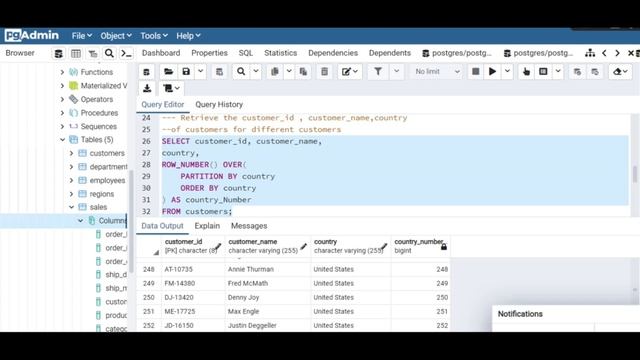Open the Explain options dropdown arrow
This screenshot has width=640, height=360.
coord(558,72)
